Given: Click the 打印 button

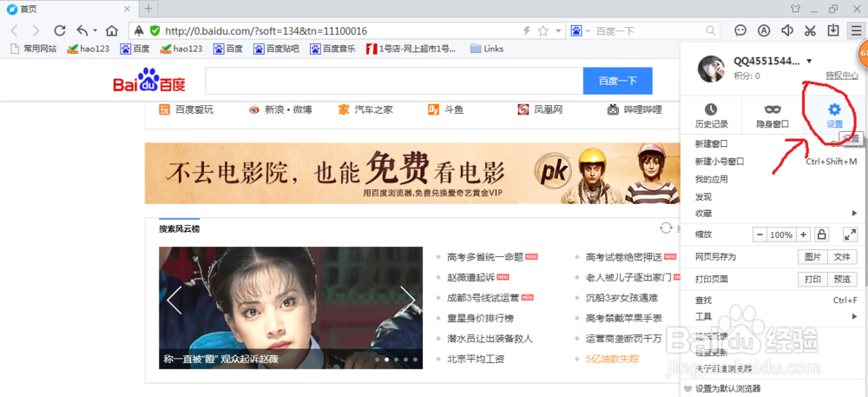Looking at the screenshot, I should coord(812,280).
